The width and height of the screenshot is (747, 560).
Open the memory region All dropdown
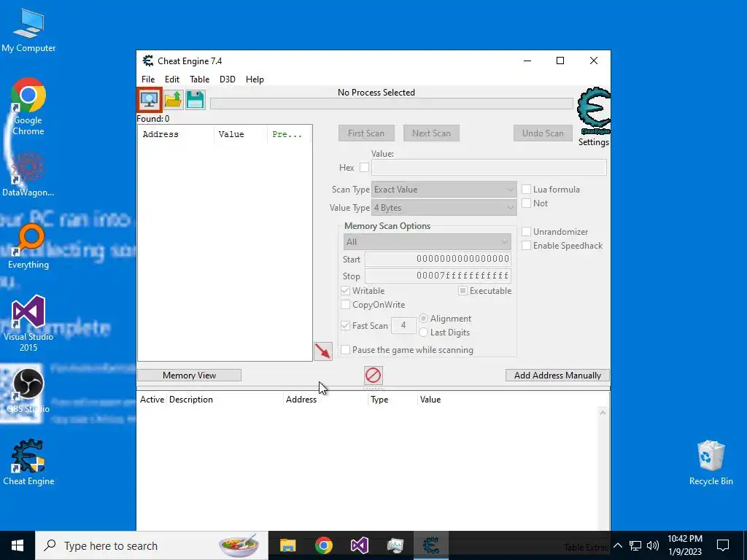[x=427, y=242]
